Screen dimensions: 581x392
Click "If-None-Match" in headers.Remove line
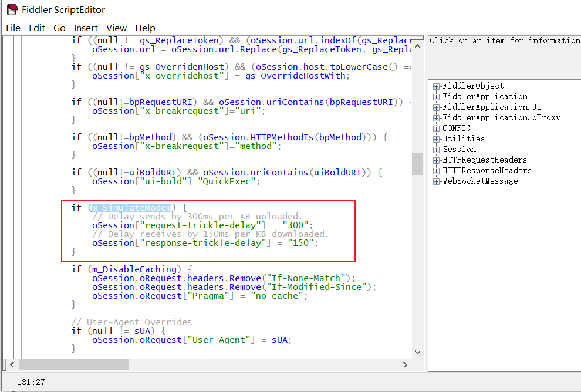click(306, 278)
